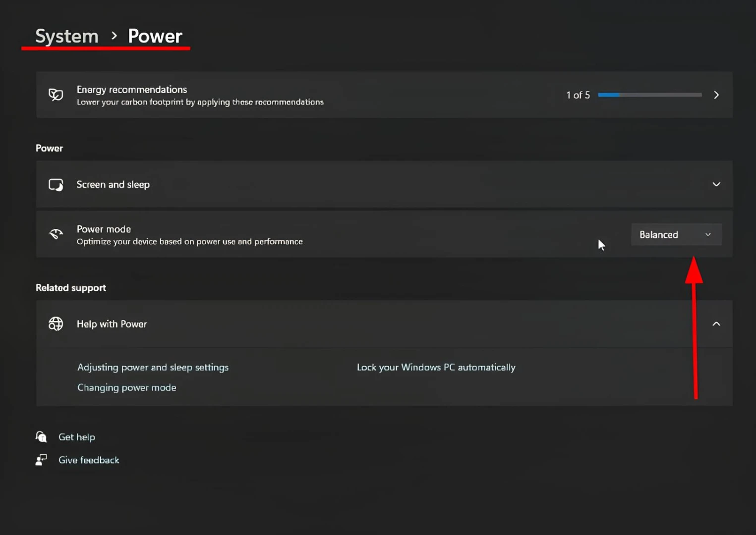Viewport: 756px width, 535px height.
Task: Open the Give feedback link
Action: click(x=89, y=460)
